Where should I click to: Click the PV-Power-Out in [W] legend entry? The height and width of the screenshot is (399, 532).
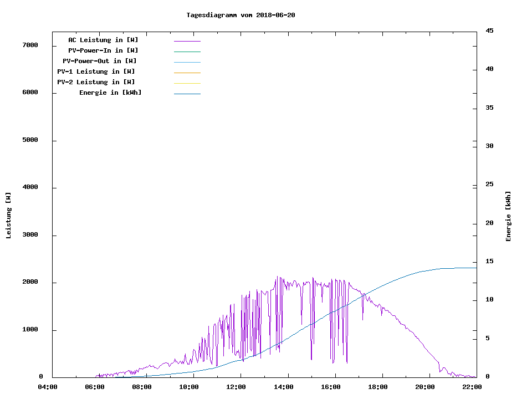(x=99, y=61)
